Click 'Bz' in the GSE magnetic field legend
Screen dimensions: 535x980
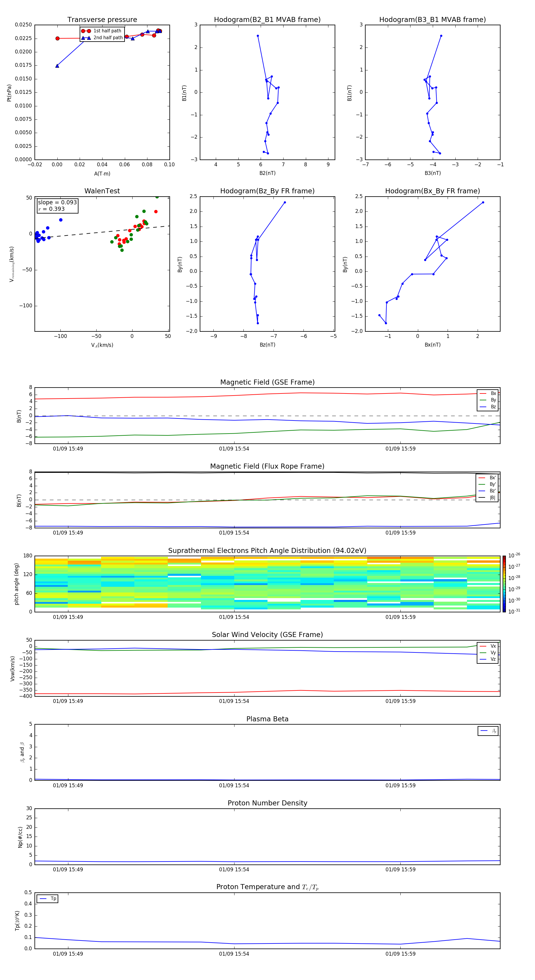493,407
